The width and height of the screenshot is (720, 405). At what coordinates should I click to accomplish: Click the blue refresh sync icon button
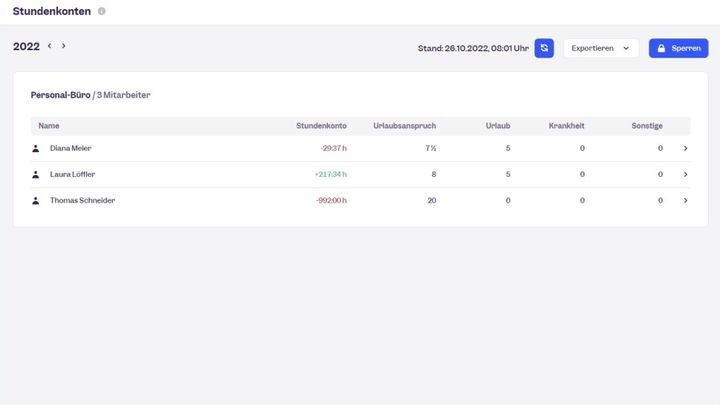pyautogui.click(x=544, y=48)
